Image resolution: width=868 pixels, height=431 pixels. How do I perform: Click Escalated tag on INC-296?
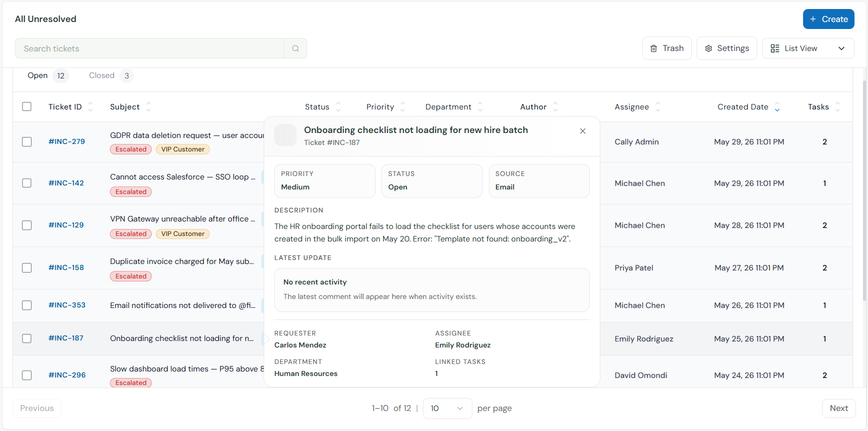pos(131,383)
